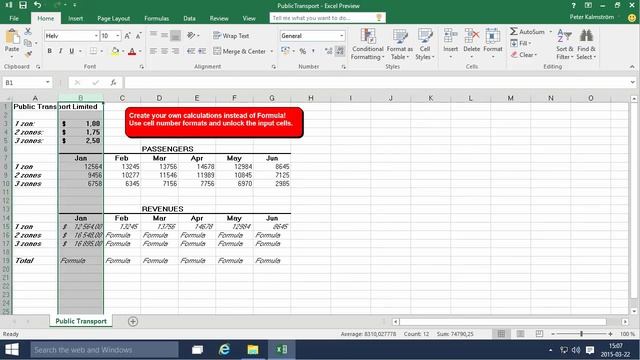Expand the formula bar

tap(632, 82)
